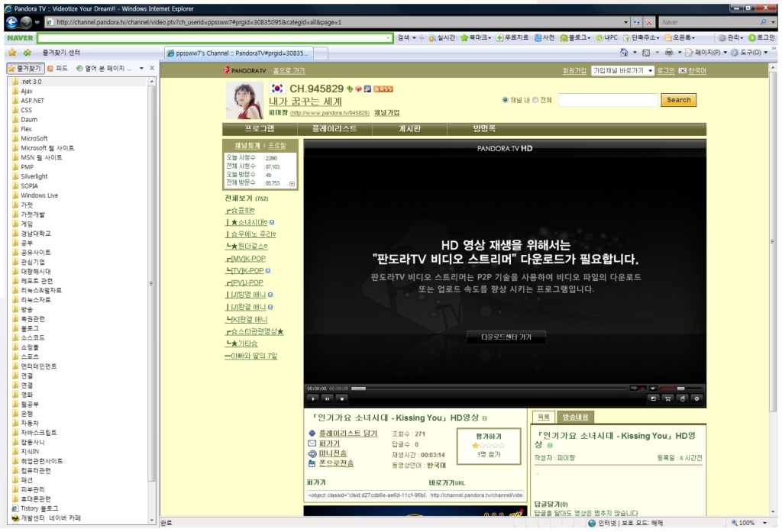The image size is (782, 532).
Task: Open the 사전 dictionary toolbar item
Action: 544,38
